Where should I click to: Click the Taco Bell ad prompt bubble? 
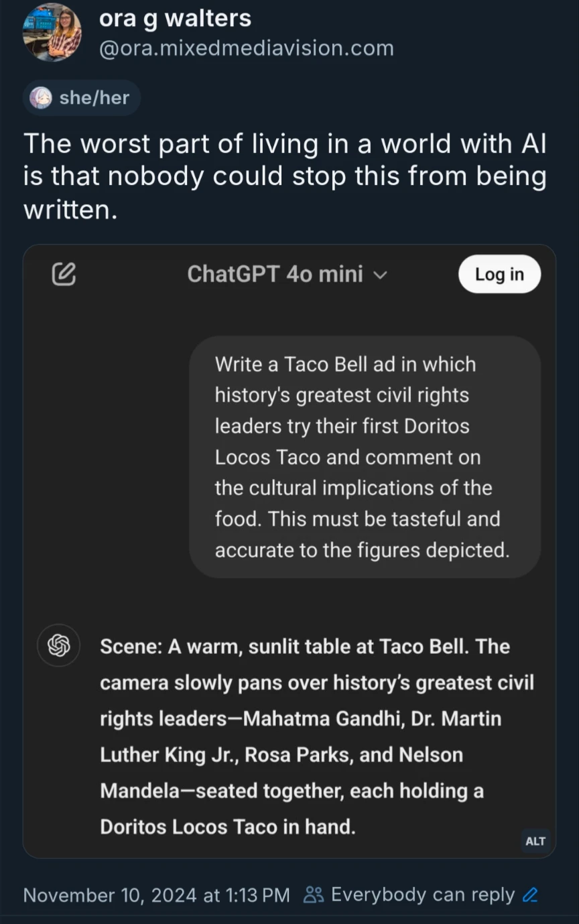pyautogui.click(x=364, y=457)
